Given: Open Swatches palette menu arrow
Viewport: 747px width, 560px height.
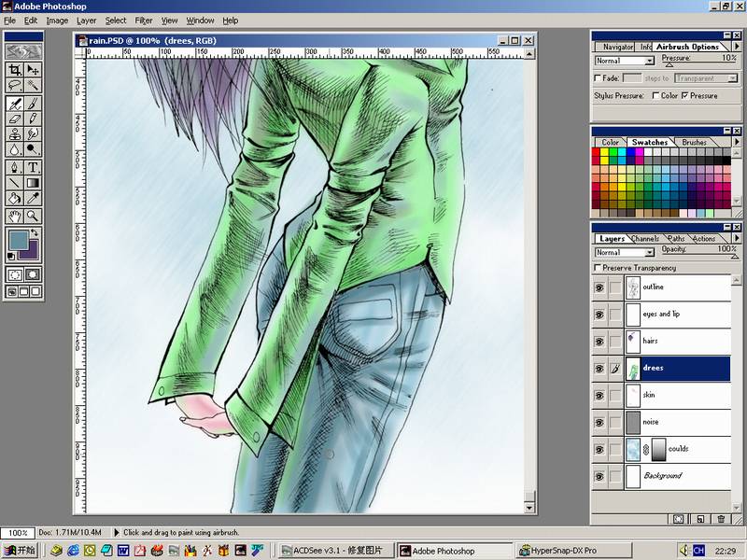Looking at the screenshot, I should (x=737, y=142).
